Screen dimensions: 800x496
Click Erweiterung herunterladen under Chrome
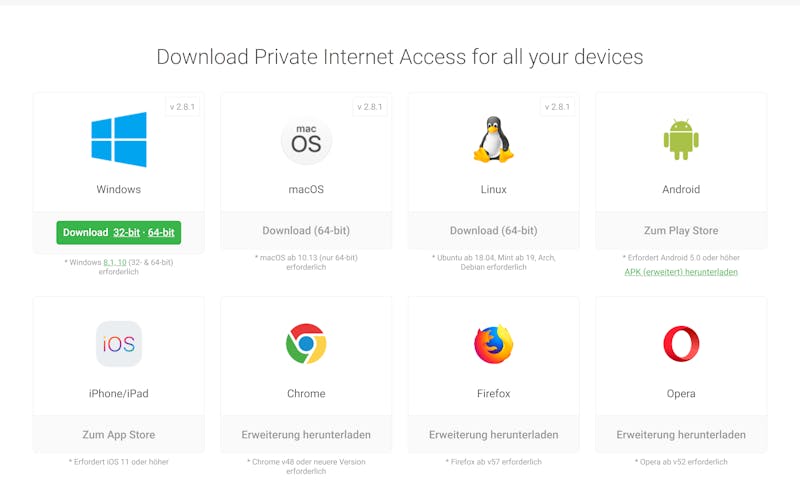[x=306, y=435]
